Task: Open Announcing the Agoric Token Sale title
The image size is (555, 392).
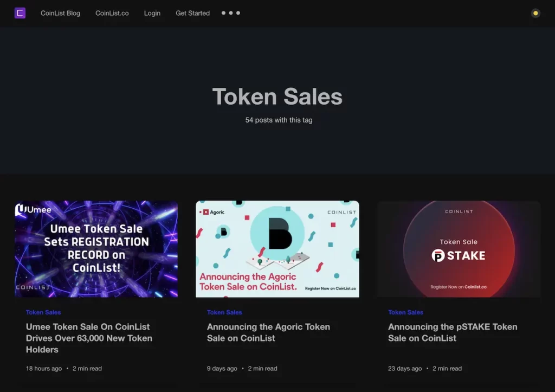Action: pyautogui.click(x=268, y=332)
